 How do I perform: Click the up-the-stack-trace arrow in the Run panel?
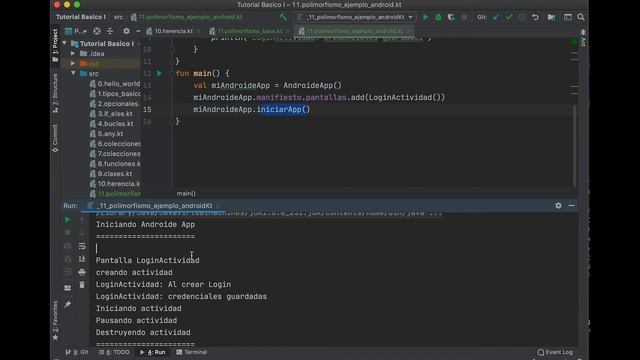click(82, 220)
